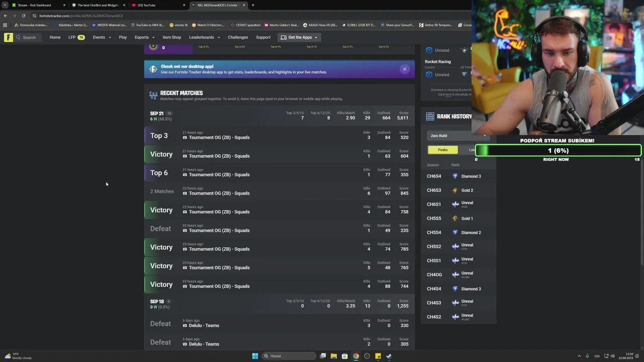Open Sticky Notes taskbar icon
Viewport: 644px width, 362px height.
[x=378, y=356]
